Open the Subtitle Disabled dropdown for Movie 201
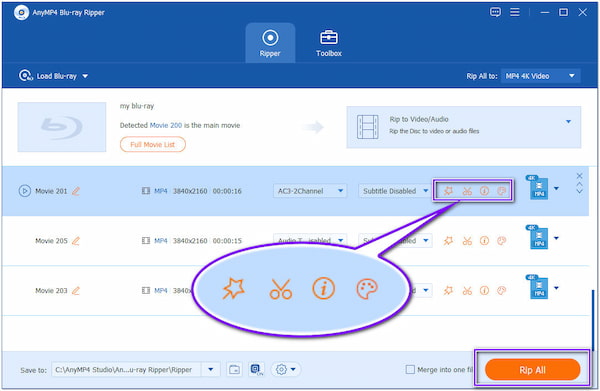 (x=394, y=191)
